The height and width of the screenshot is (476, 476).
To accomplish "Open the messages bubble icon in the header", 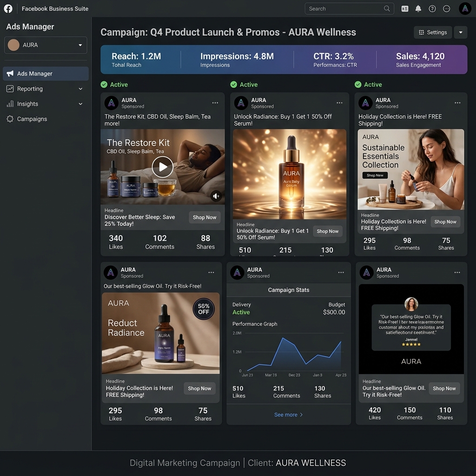I will pyautogui.click(x=446, y=8).
